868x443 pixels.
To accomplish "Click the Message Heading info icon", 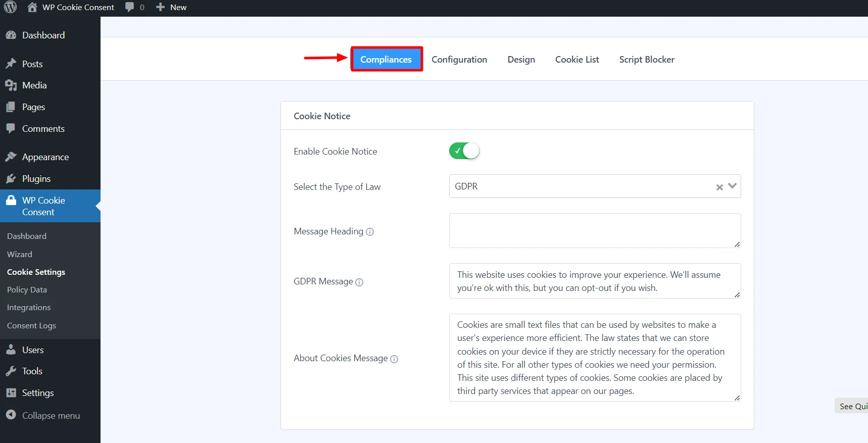I will [x=370, y=232].
